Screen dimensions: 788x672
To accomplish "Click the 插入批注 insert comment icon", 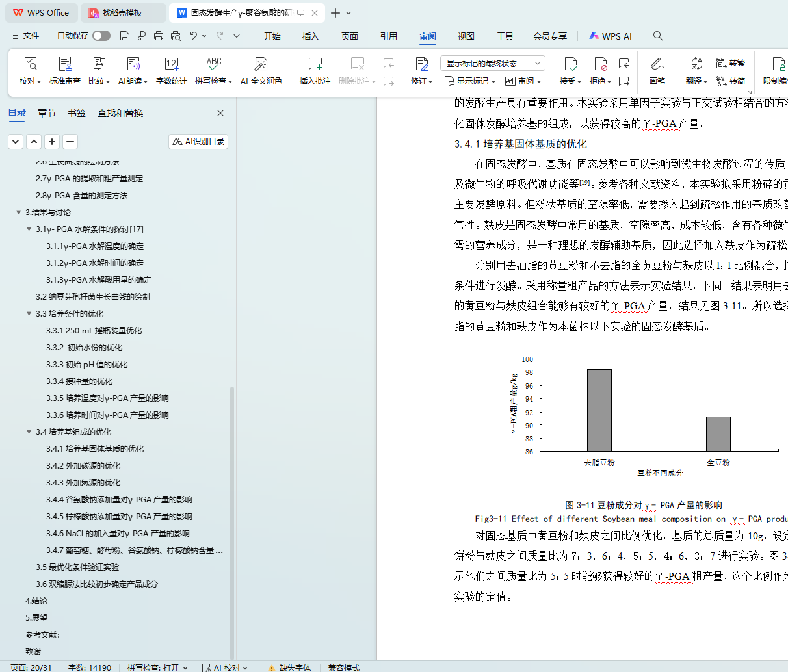I will click(x=315, y=64).
